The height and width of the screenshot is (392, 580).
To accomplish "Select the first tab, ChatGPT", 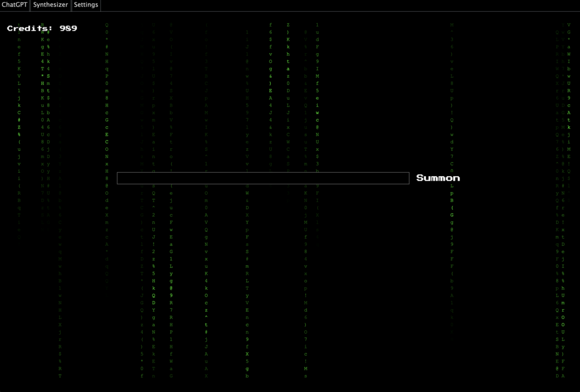I will [x=15, y=5].
